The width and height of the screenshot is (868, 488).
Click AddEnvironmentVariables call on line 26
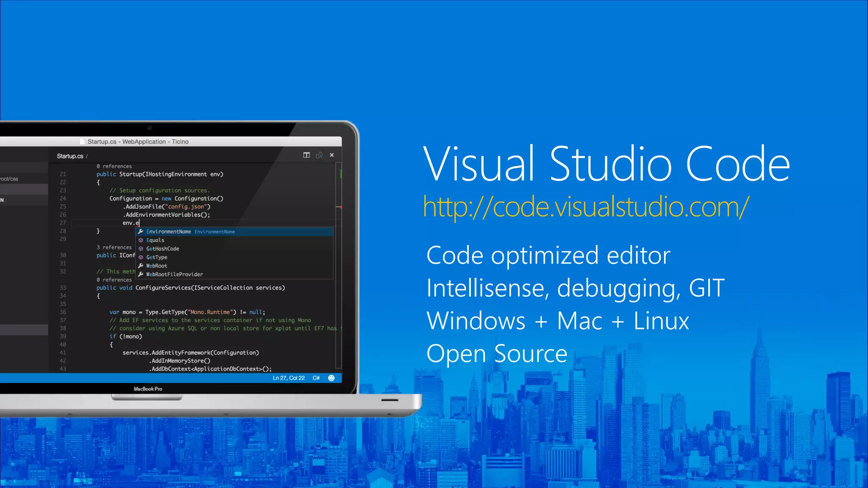coord(167,215)
